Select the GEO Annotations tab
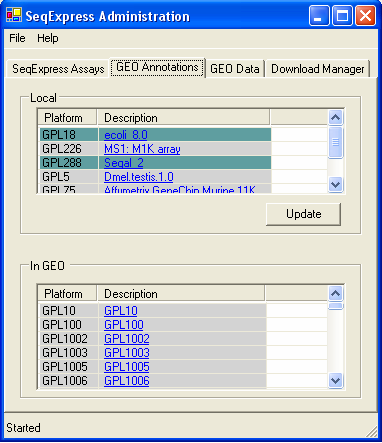This screenshot has height=443, width=382. 157,67
